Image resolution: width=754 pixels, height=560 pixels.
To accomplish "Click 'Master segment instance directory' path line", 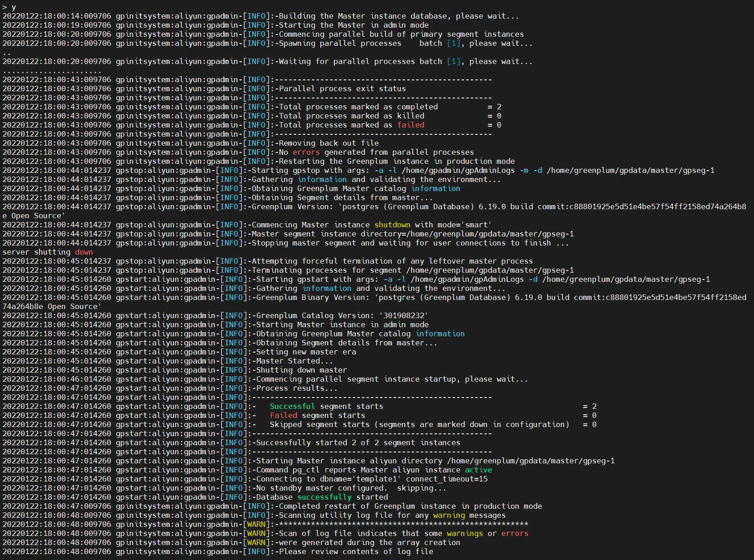I will [x=288, y=234].
